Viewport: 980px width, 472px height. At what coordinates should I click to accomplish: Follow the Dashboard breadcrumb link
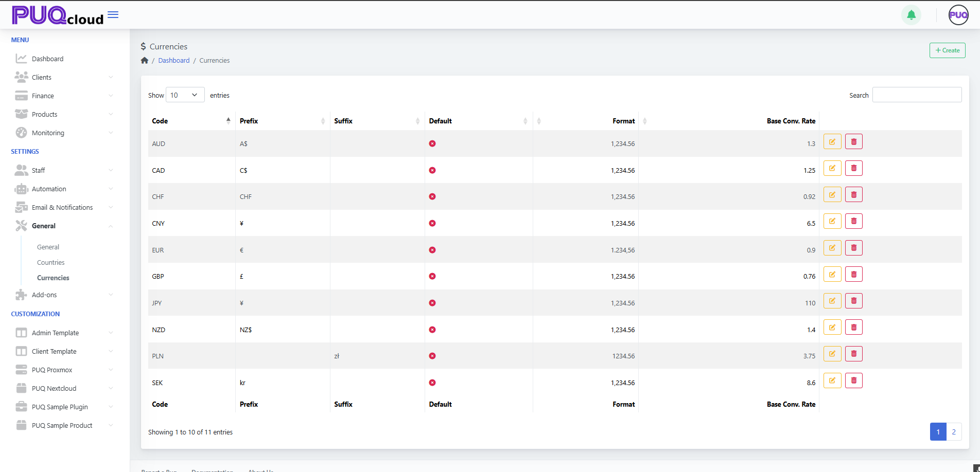click(174, 60)
